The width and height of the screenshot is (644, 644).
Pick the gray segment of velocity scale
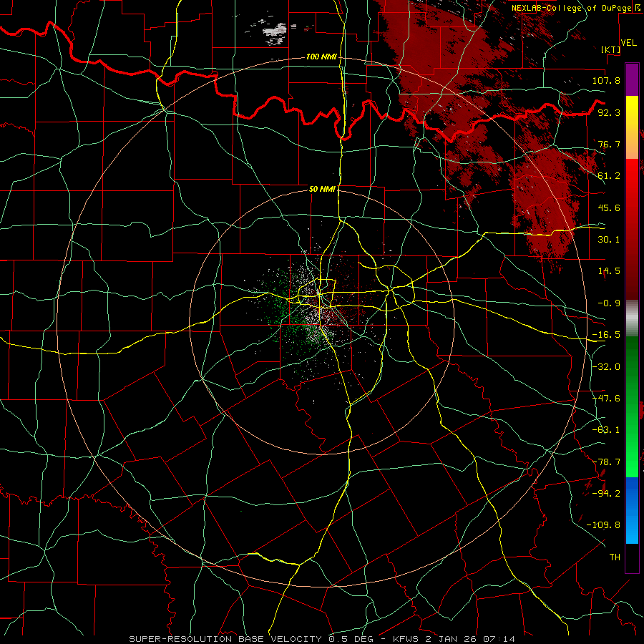[632, 318]
